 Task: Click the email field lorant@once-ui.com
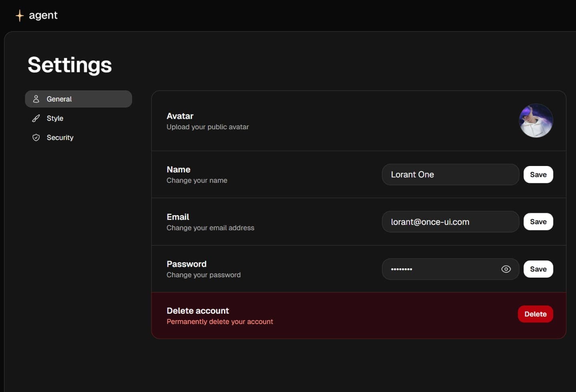coord(450,222)
